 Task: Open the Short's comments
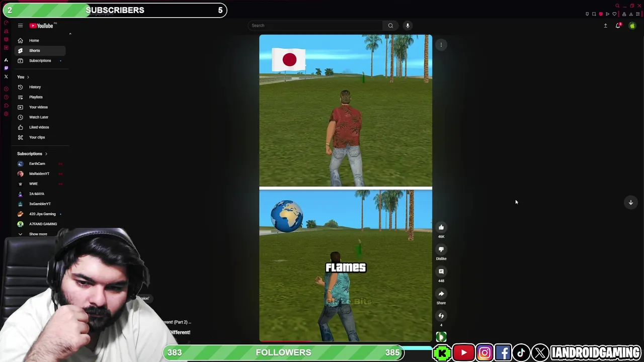(441, 271)
